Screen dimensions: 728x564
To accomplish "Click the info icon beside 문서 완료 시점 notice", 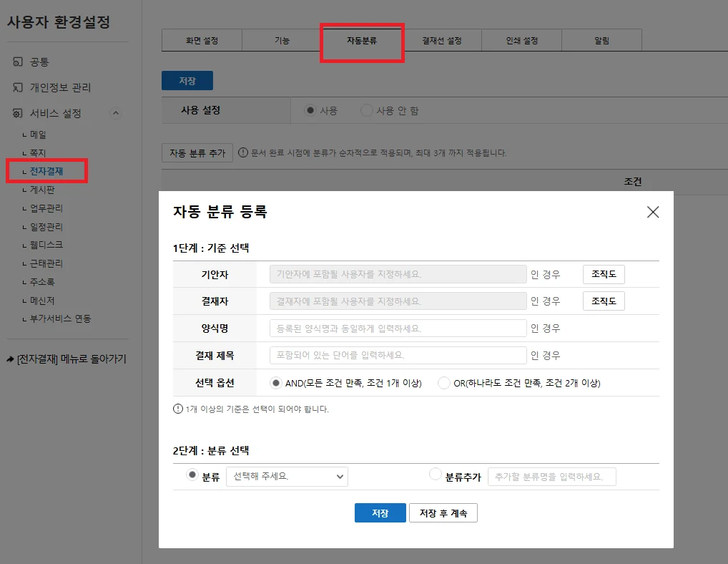I will click(x=243, y=152).
